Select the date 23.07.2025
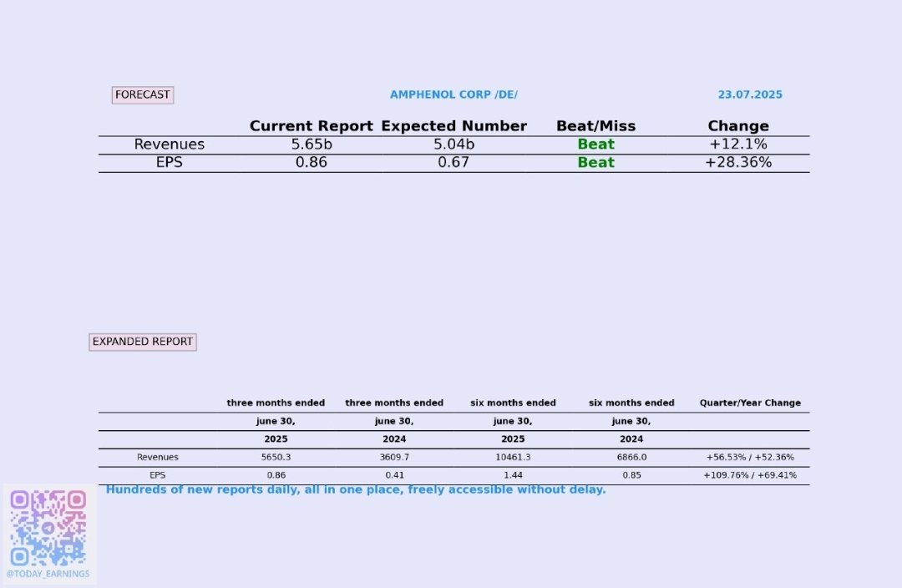The height and width of the screenshot is (588, 902). pos(750,95)
